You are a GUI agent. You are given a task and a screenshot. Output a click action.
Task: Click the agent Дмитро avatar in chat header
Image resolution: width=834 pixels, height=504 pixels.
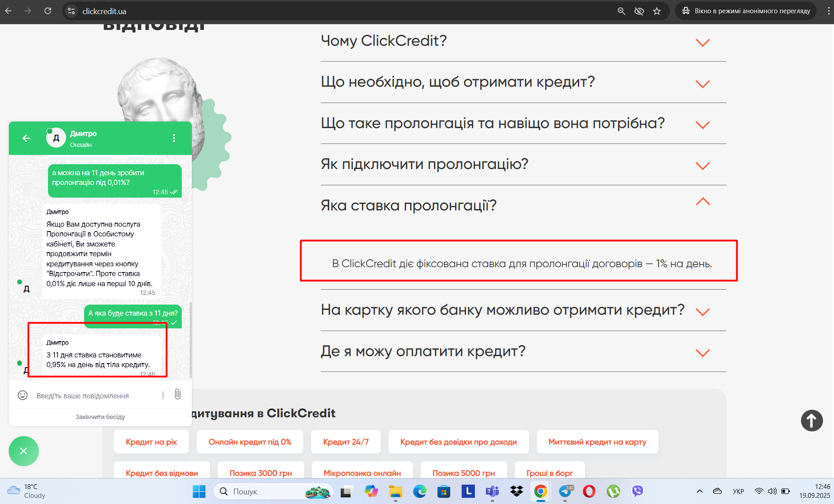coord(56,138)
